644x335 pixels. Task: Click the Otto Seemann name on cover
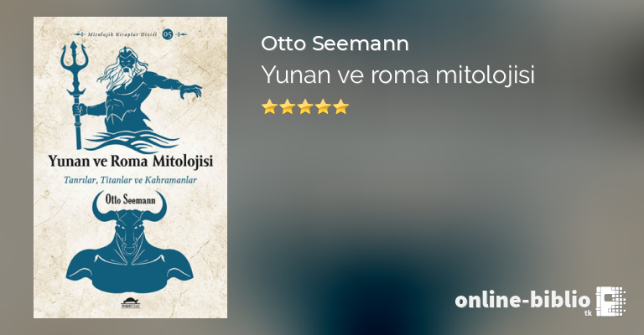130,199
